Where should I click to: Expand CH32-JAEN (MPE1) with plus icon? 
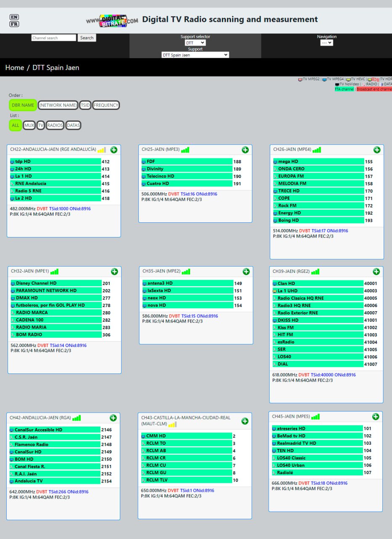[x=114, y=272]
